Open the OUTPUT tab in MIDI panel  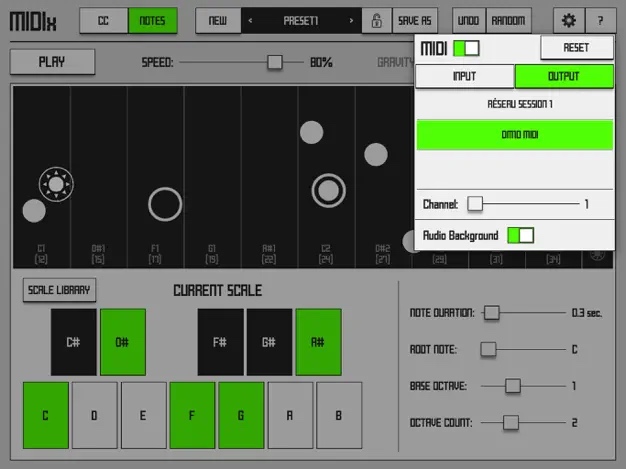[x=564, y=76]
